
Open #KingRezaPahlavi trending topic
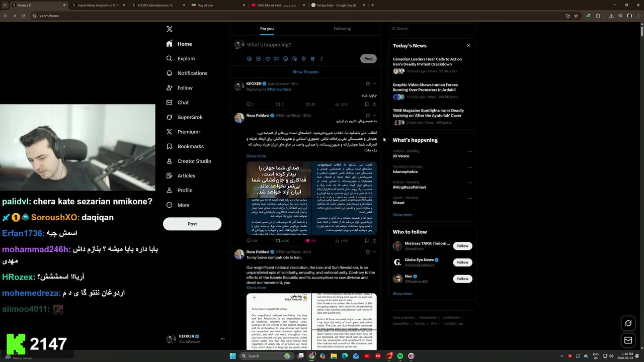coord(409,187)
